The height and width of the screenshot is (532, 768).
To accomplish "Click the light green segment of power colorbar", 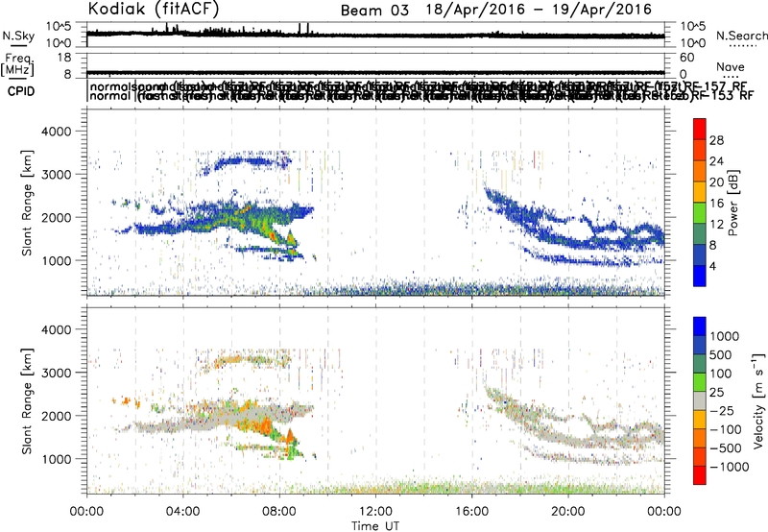I will [700, 213].
